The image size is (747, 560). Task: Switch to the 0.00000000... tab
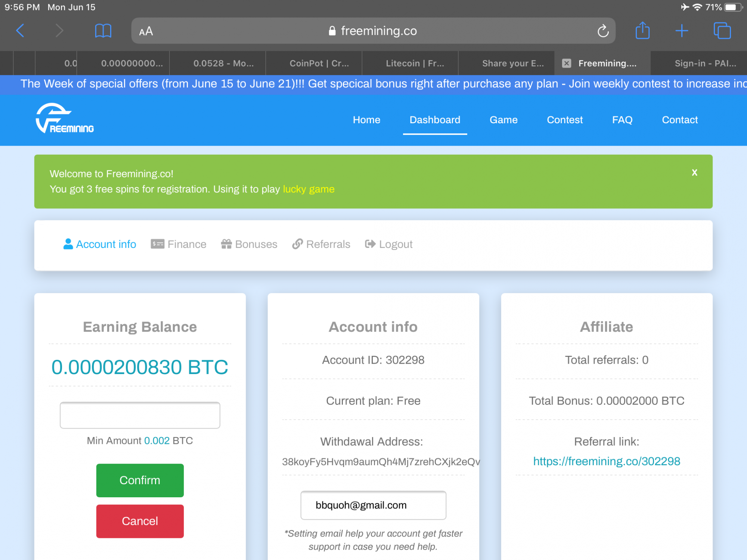pyautogui.click(x=123, y=63)
